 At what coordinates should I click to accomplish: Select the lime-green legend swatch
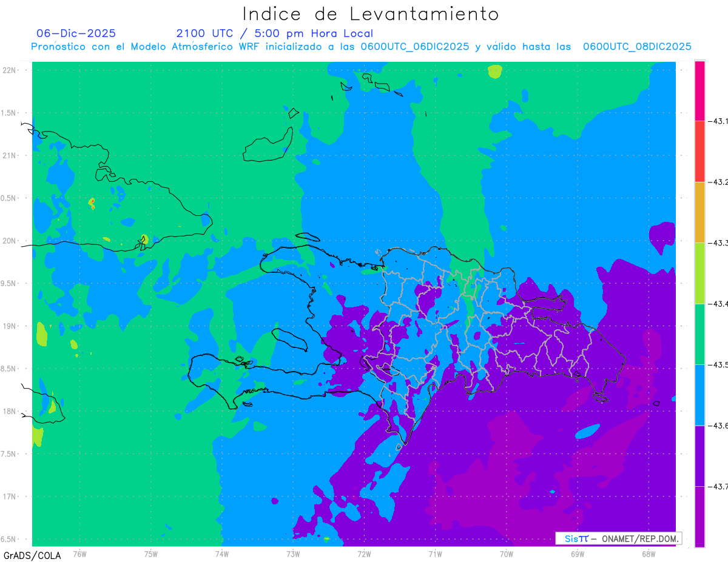(x=699, y=273)
